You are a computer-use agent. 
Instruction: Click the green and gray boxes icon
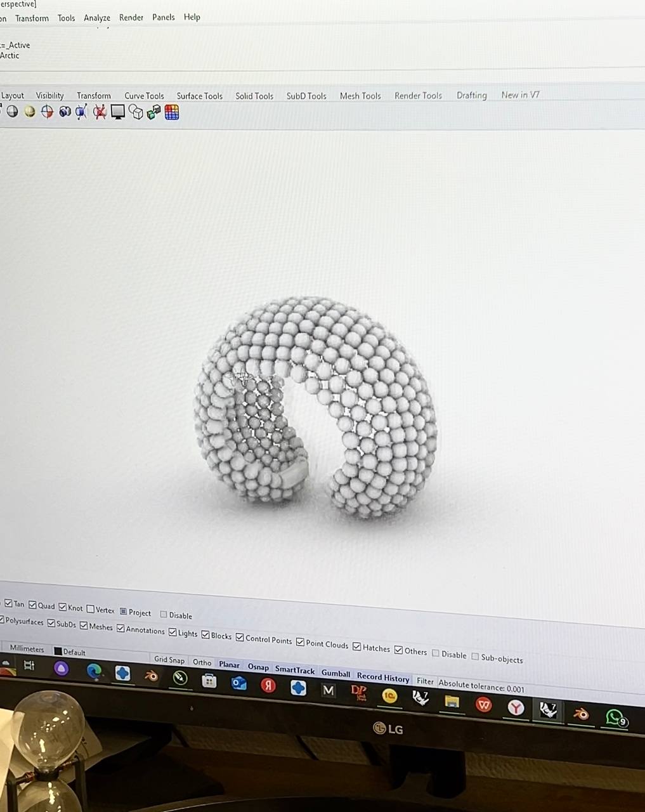coord(153,112)
